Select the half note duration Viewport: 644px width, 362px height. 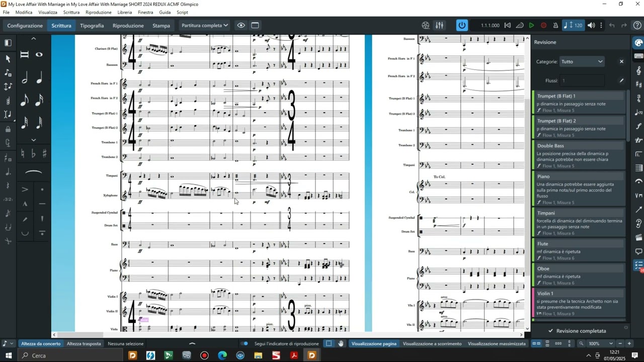(x=25, y=78)
